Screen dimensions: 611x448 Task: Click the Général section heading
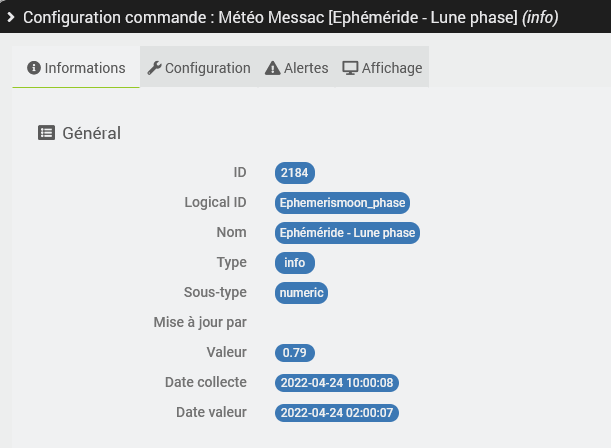(91, 132)
